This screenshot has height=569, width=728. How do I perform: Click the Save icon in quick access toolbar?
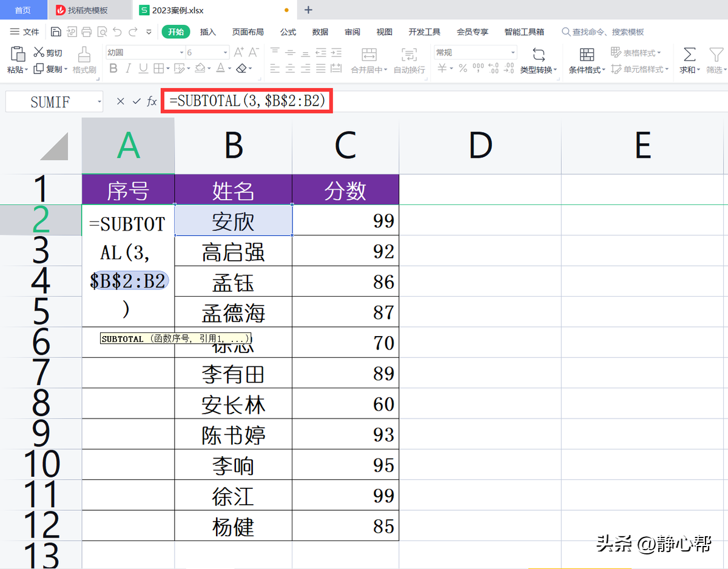pyautogui.click(x=56, y=32)
